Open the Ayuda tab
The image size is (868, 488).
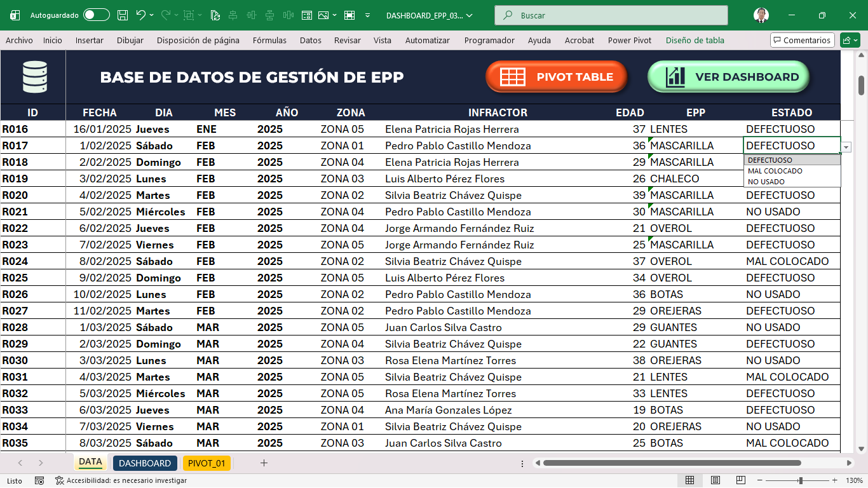(x=539, y=40)
